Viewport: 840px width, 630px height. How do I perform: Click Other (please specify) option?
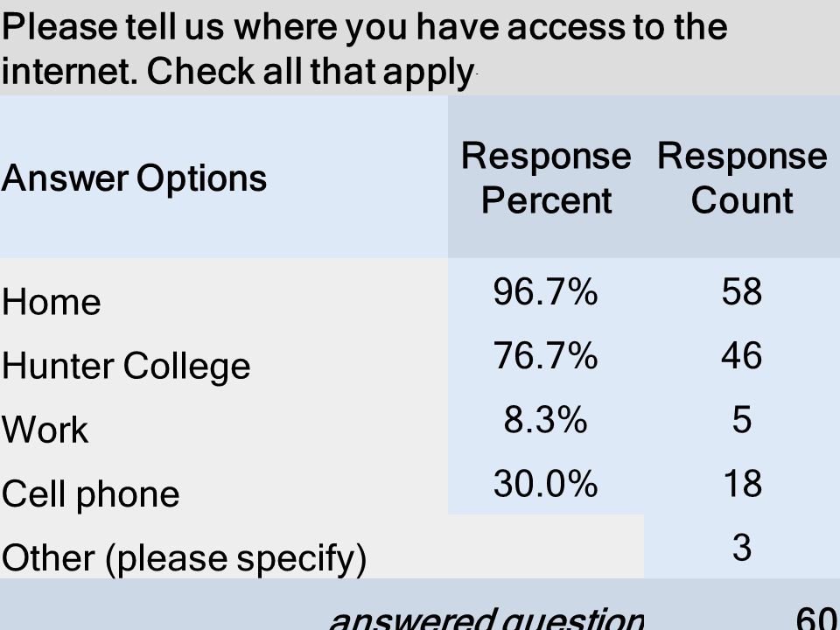tap(185, 558)
